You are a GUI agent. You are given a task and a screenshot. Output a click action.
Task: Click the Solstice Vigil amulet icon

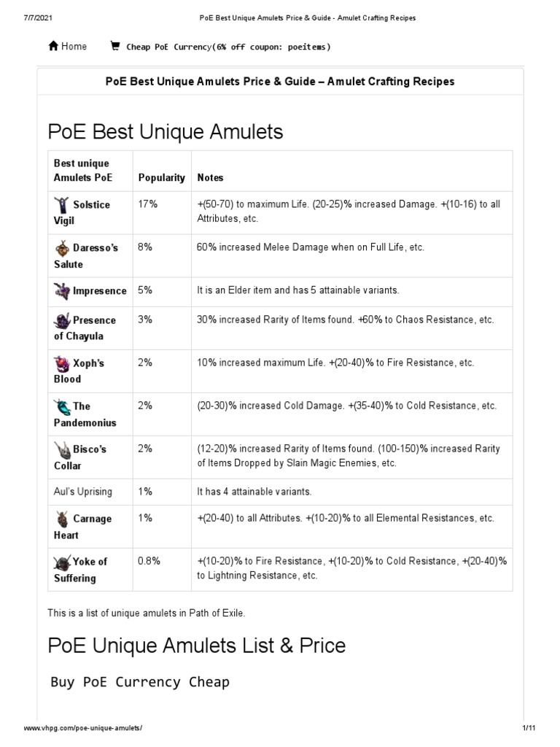62,204
